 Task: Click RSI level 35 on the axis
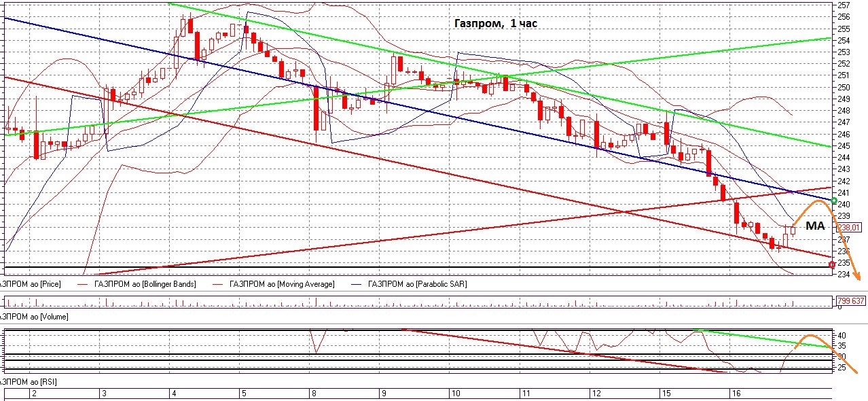[842, 346]
